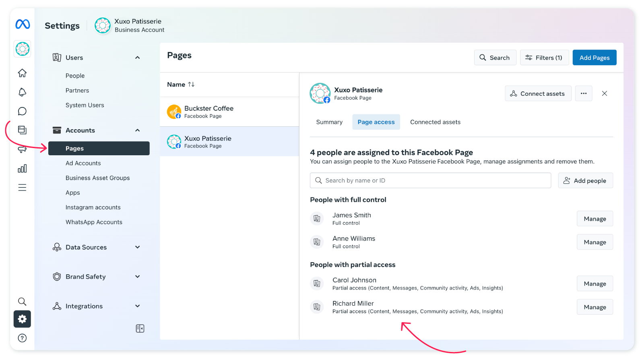The height and width of the screenshot is (358, 644).
Task: Click the Xuxo Patisserie avatar in details header
Action: click(320, 93)
